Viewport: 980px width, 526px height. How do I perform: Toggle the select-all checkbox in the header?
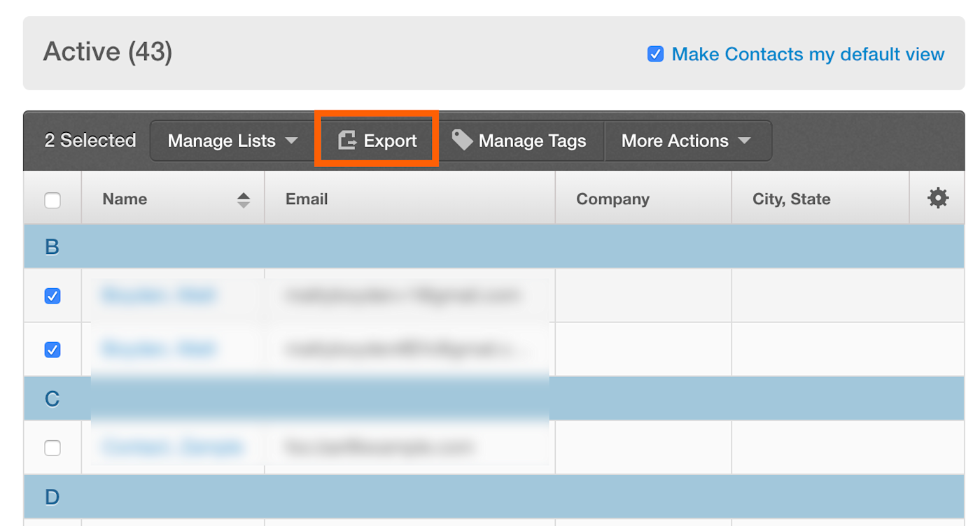(52, 200)
